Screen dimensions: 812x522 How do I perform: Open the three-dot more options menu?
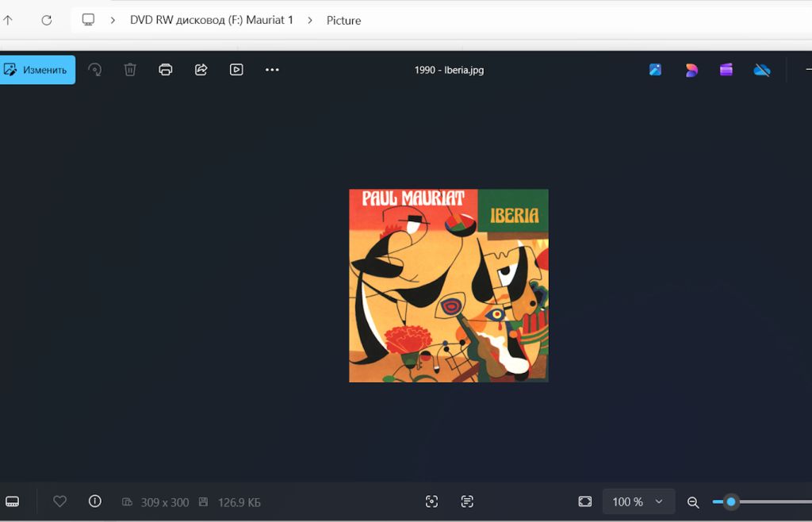click(x=272, y=69)
